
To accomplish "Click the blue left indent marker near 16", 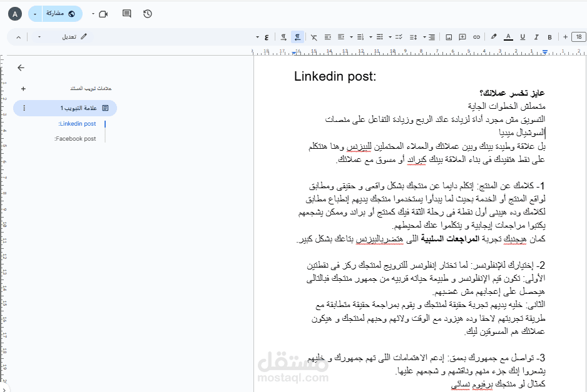I will pos(295,52).
